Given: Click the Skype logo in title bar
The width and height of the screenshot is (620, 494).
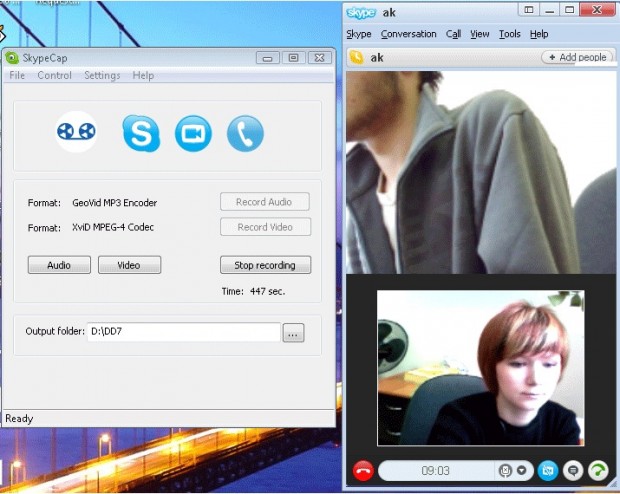Looking at the screenshot, I should point(361,13).
